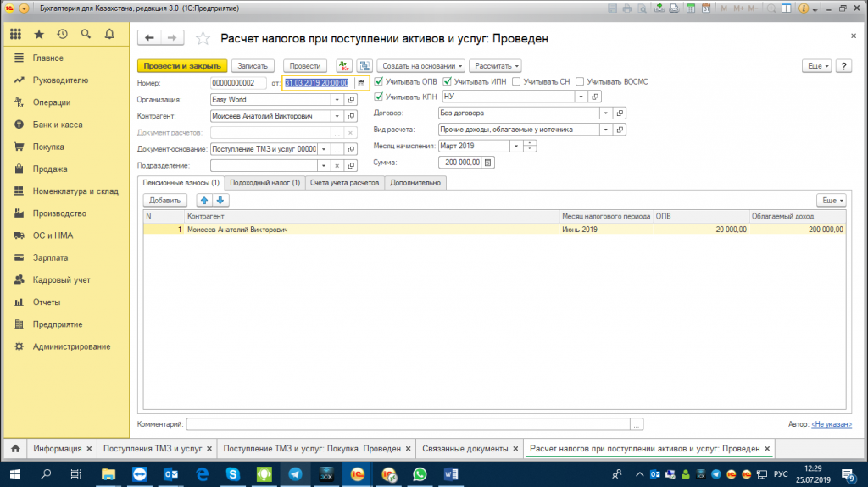868x487 pixels.
Task: Add document to favorites with star
Action: (x=203, y=38)
